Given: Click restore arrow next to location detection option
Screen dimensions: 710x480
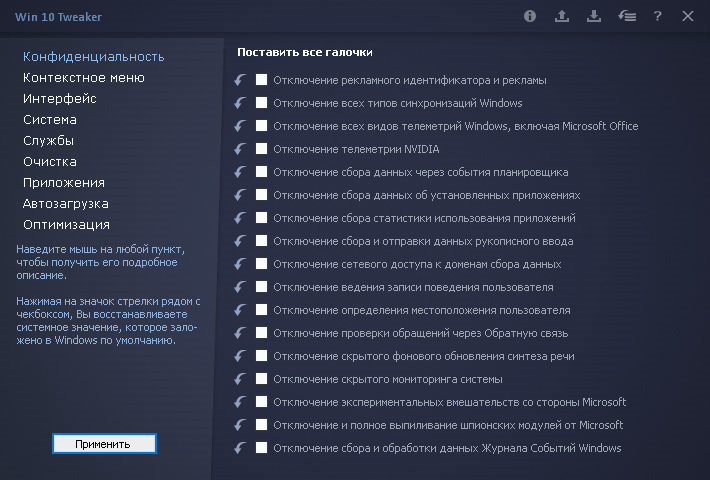Looking at the screenshot, I should pos(240,310).
